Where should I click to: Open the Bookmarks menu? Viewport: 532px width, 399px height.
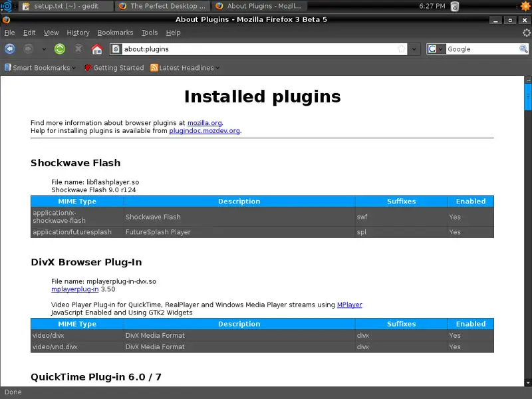pyautogui.click(x=115, y=33)
